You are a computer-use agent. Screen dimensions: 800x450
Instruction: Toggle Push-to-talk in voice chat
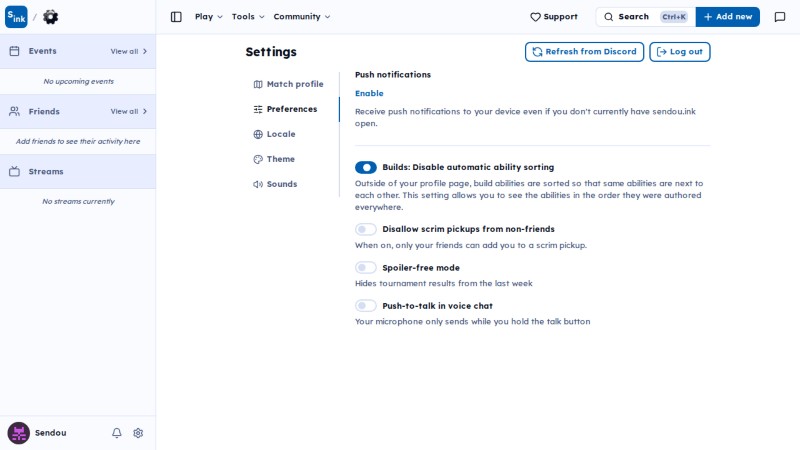366,306
